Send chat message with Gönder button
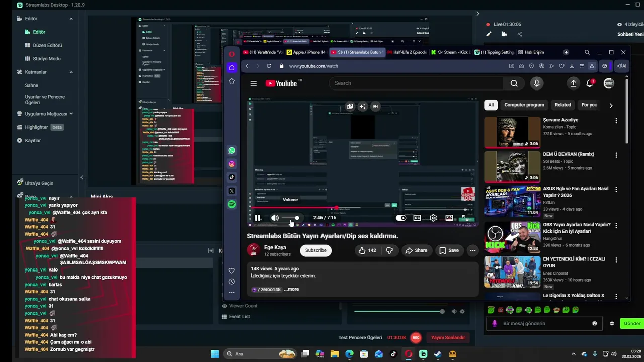The height and width of the screenshot is (362, 644). [x=632, y=324]
